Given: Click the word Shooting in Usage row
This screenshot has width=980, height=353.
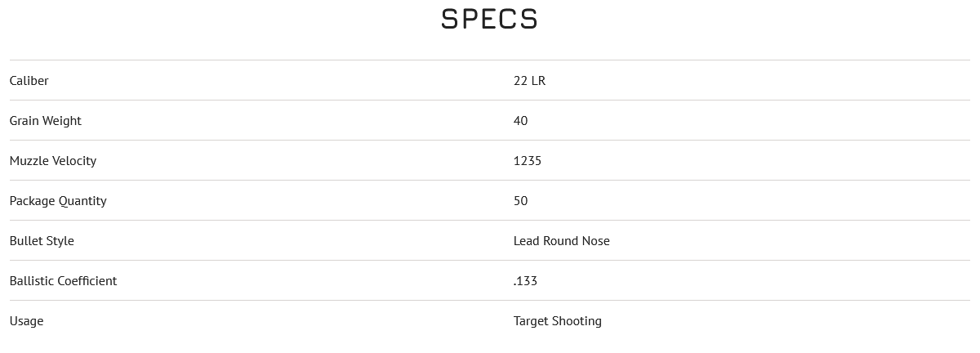Looking at the screenshot, I should (x=577, y=321).
